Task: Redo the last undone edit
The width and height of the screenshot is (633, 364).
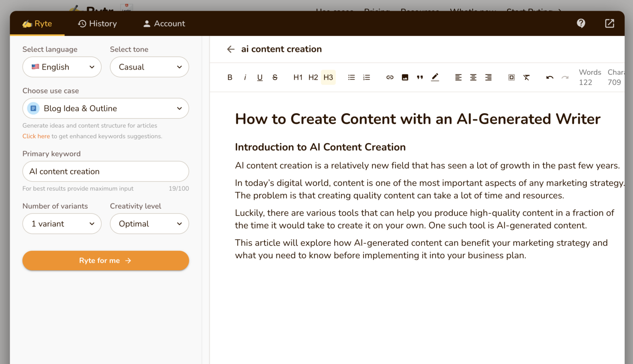Action: point(565,78)
